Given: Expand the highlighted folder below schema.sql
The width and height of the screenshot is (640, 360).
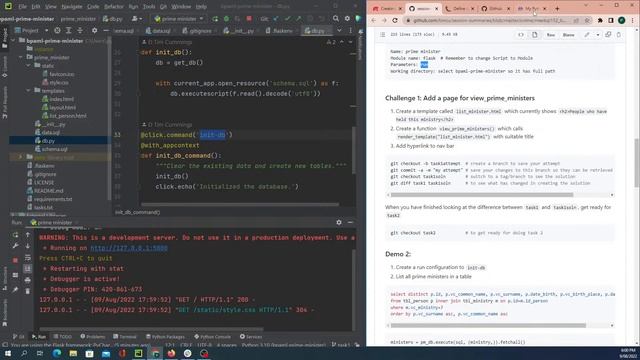Looking at the screenshot, I should click(x=21, y=157).
